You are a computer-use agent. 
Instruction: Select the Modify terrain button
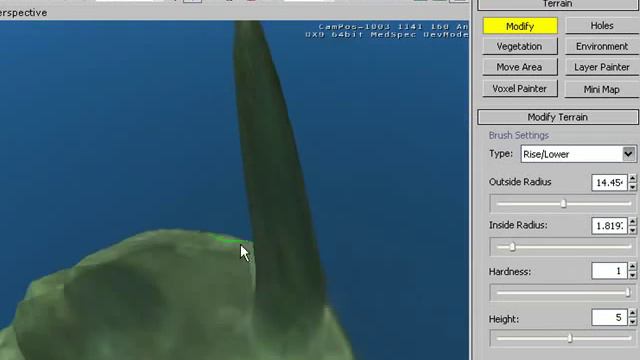point(520,26)
